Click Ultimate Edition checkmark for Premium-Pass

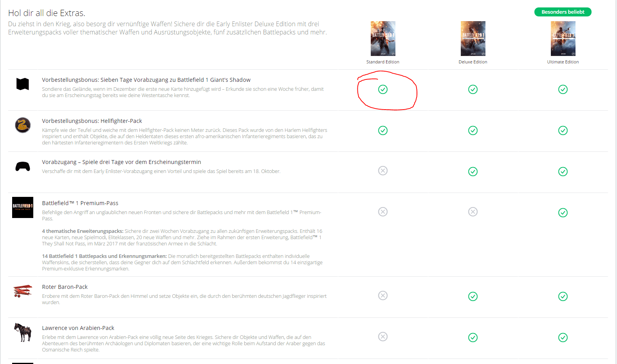(563, 213)
